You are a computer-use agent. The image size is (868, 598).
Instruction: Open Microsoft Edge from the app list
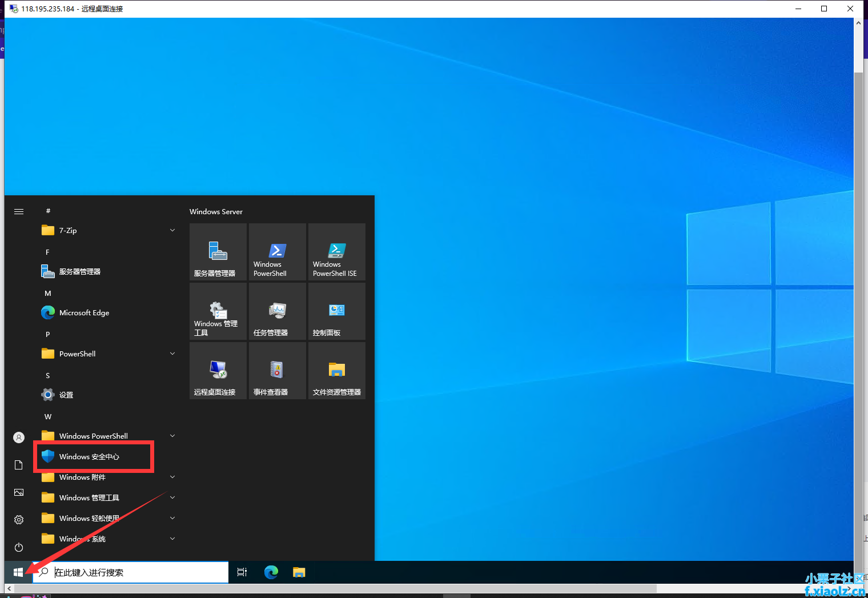point(84,312)
